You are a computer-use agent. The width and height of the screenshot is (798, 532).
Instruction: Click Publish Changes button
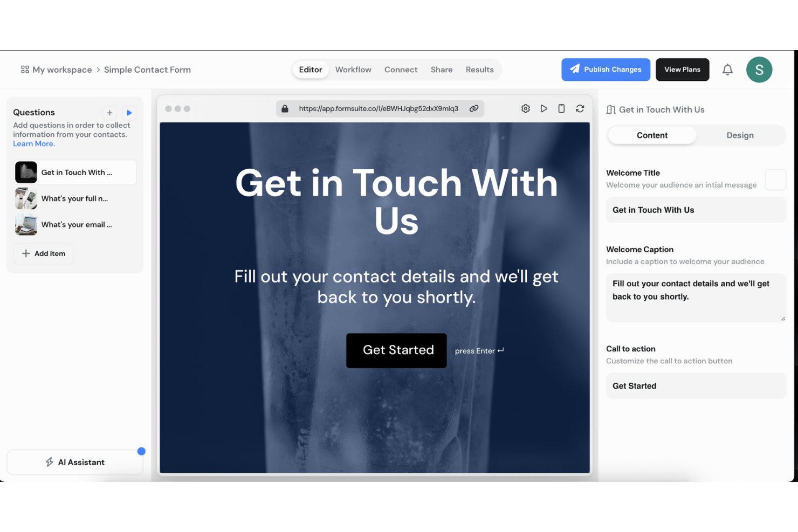pyautogui.click(x=606, y=70)
